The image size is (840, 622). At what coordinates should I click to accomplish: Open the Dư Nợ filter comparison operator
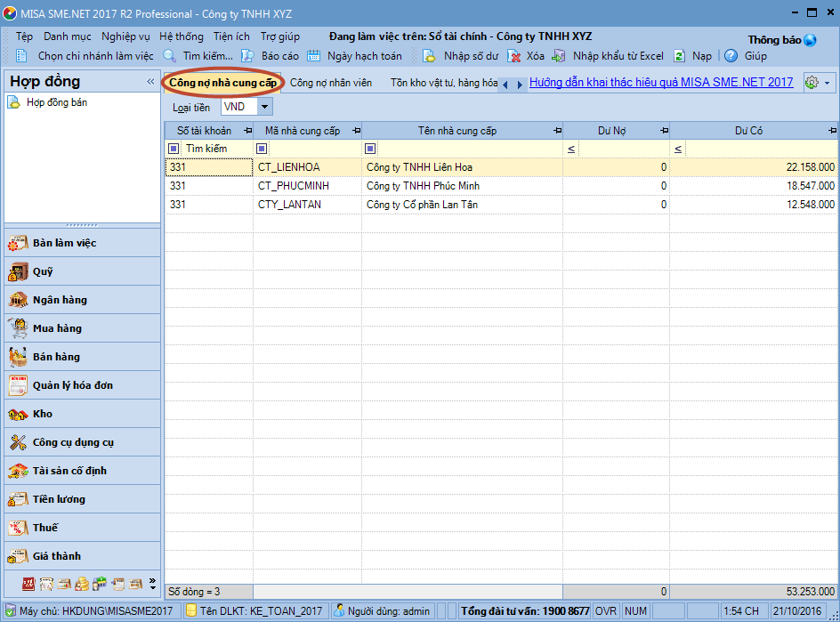[571, 149]
